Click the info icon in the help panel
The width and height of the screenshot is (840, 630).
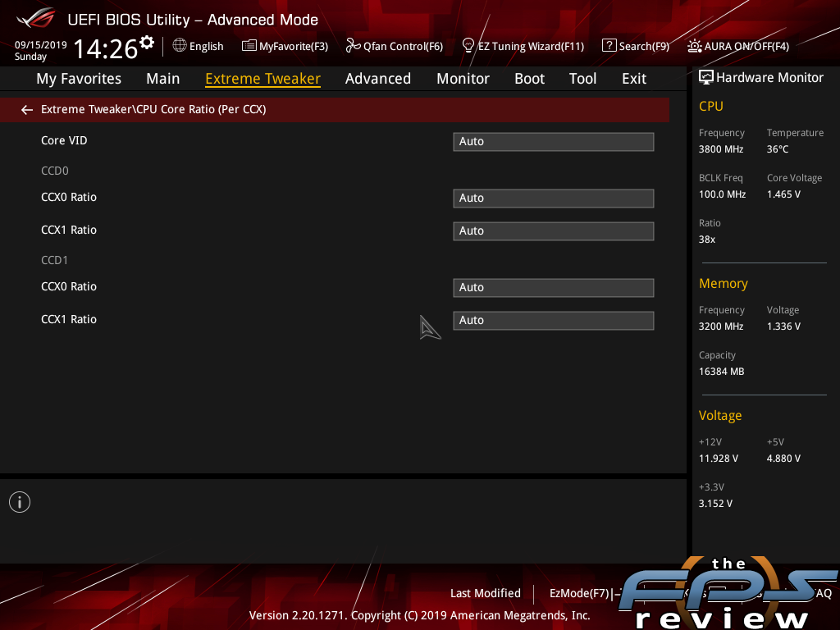coord(20,502)
